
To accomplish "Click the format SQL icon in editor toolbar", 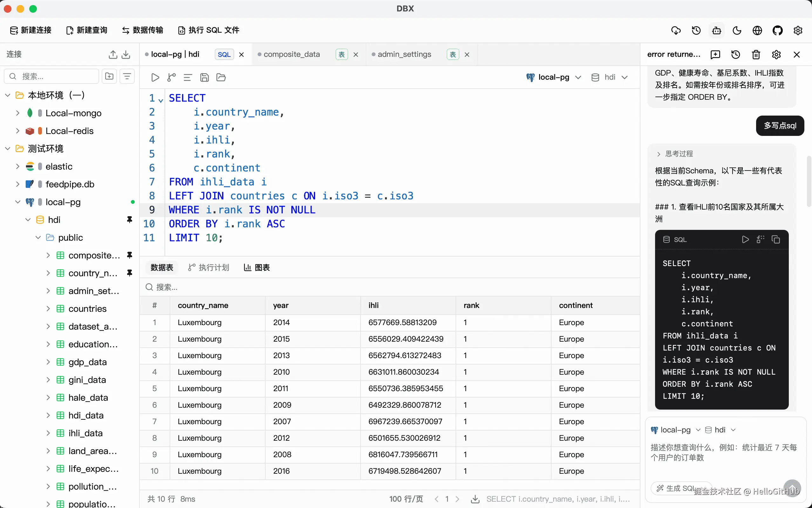I will pos(187,77).
